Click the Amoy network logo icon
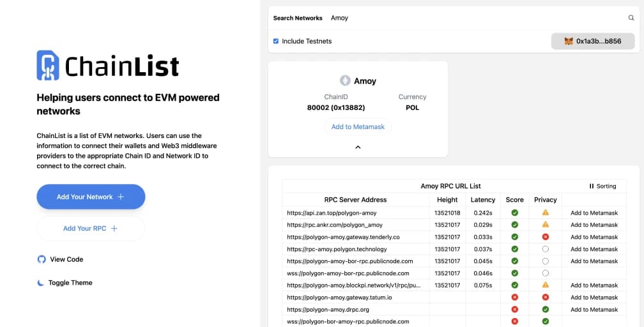The height and width of the screenshot is (327, 644). 345,80
